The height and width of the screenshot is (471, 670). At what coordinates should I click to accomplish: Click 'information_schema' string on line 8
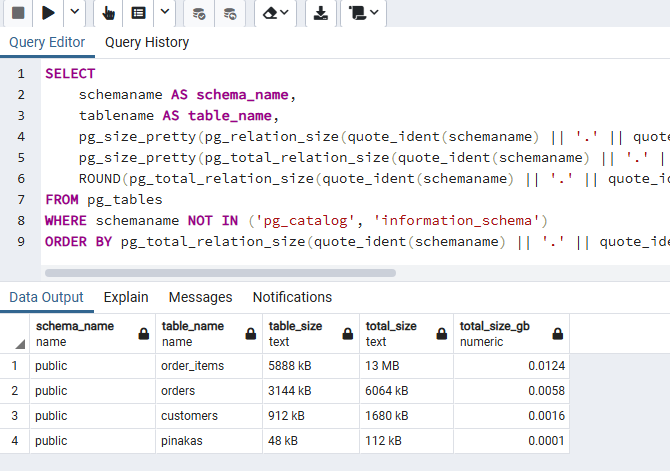pyautogui.click(x=456, y=221)
